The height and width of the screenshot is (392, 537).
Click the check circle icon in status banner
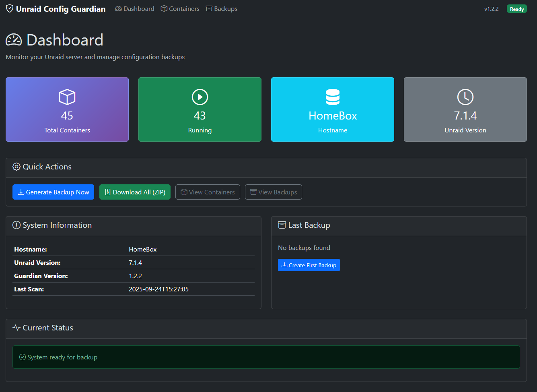pyautogui.click(x=23, y=357)
